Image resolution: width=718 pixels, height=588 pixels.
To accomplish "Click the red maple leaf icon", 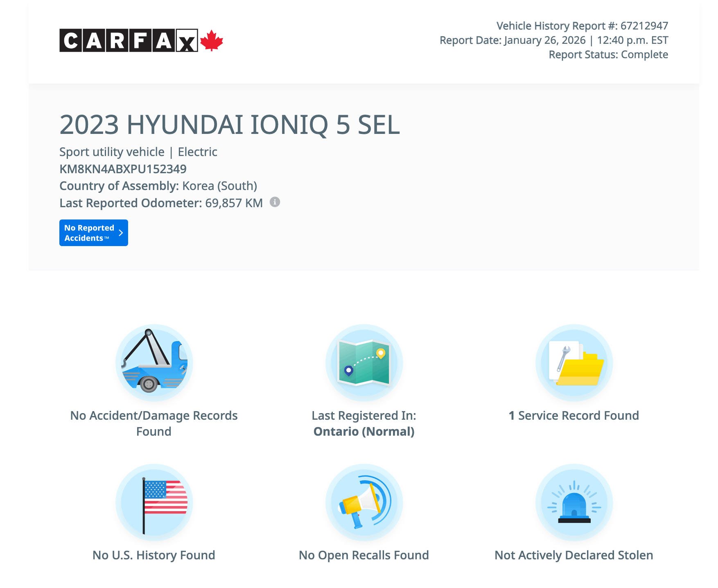I will coord(212,40).
